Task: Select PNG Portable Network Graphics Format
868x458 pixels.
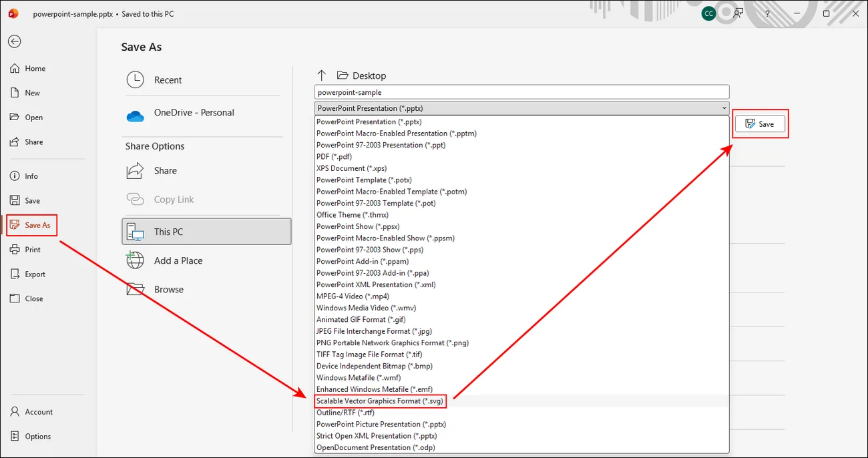Action: (521, 342)
